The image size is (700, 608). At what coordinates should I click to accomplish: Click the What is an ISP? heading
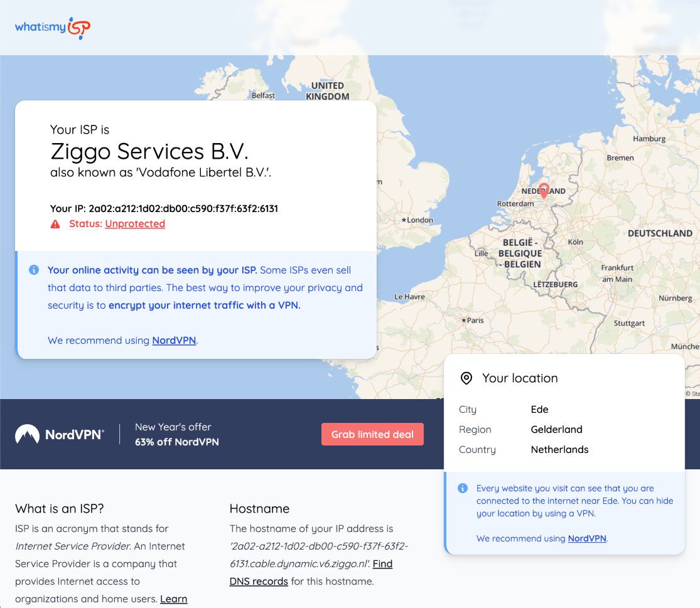coord(60,508)
